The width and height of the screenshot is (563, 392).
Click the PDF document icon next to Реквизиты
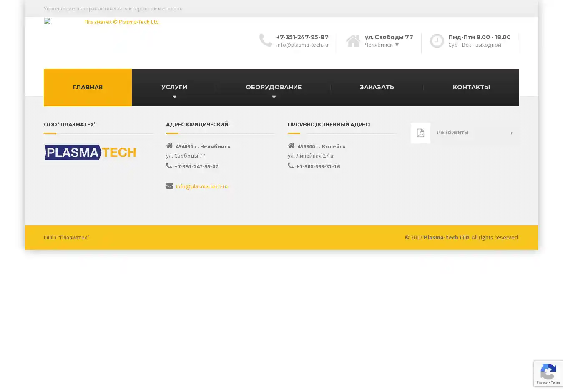tap(420, 133)
